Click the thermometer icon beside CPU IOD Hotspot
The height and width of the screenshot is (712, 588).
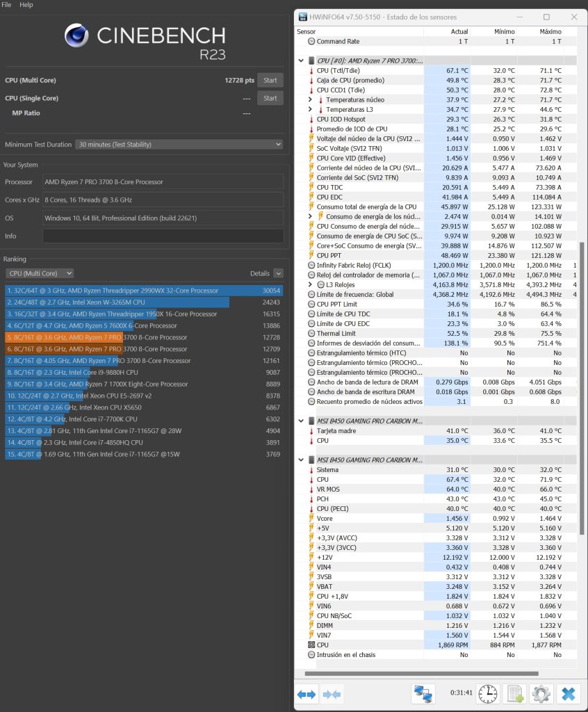311,120
